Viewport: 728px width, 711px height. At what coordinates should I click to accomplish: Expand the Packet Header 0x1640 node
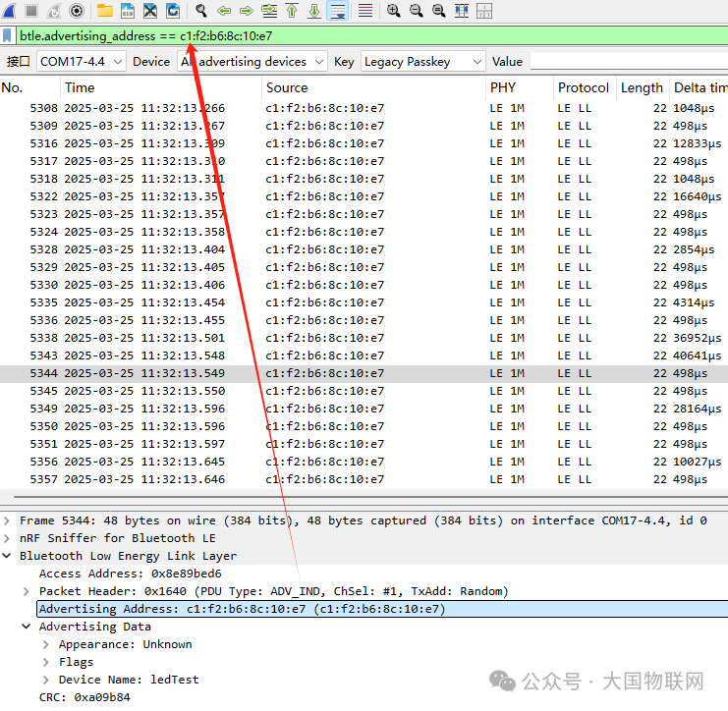(26, 591)
